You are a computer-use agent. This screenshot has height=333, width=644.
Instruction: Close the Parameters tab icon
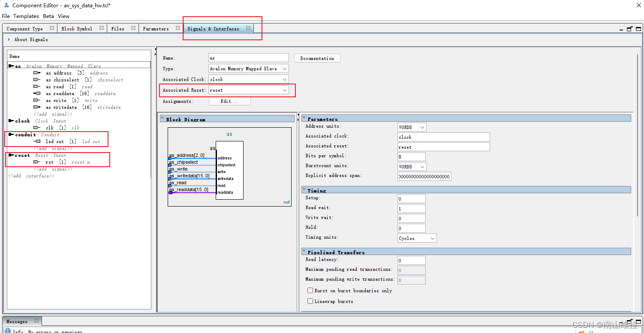pyautogui.click(x=178, y=28)
